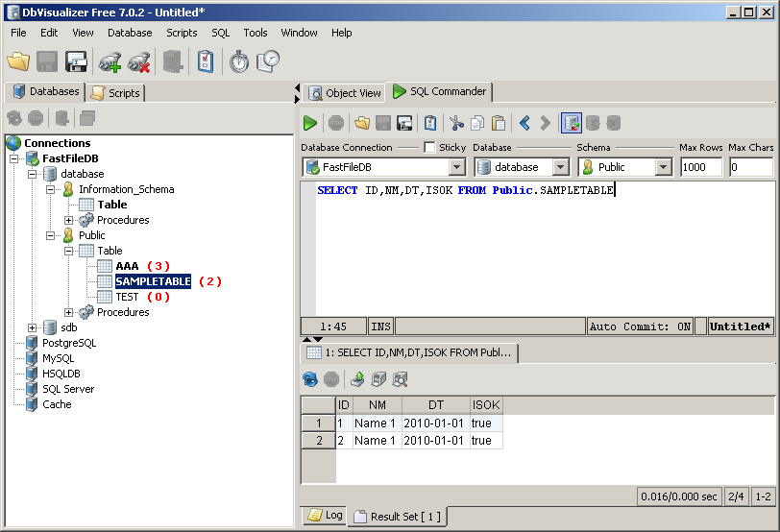This screenshot has width=780, height=532.
Task: Execute SQL with green play button
Action: coord(310,123)
